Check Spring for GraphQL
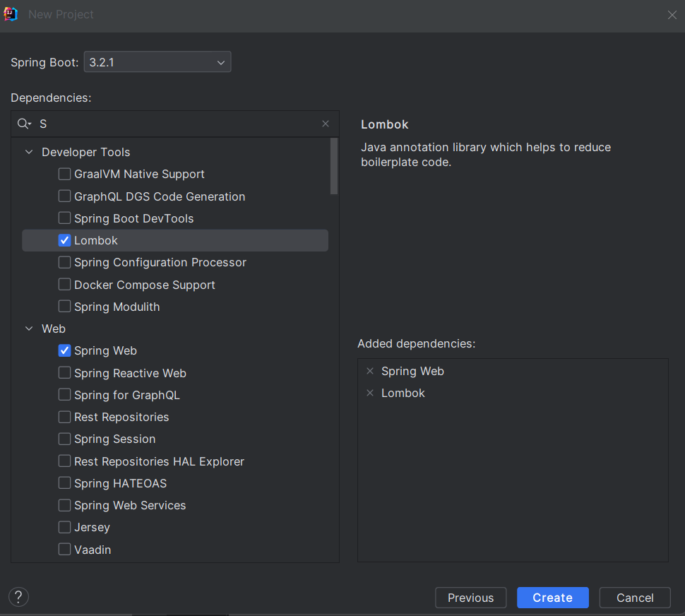This screenshot has height=616, width=685. [65, 394]
